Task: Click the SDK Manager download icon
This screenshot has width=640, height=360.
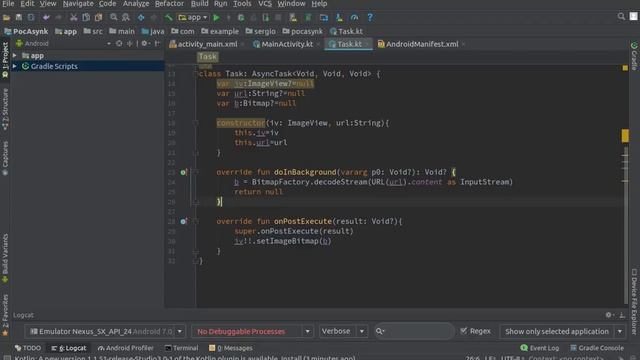Action: click(x=339, y=18)
